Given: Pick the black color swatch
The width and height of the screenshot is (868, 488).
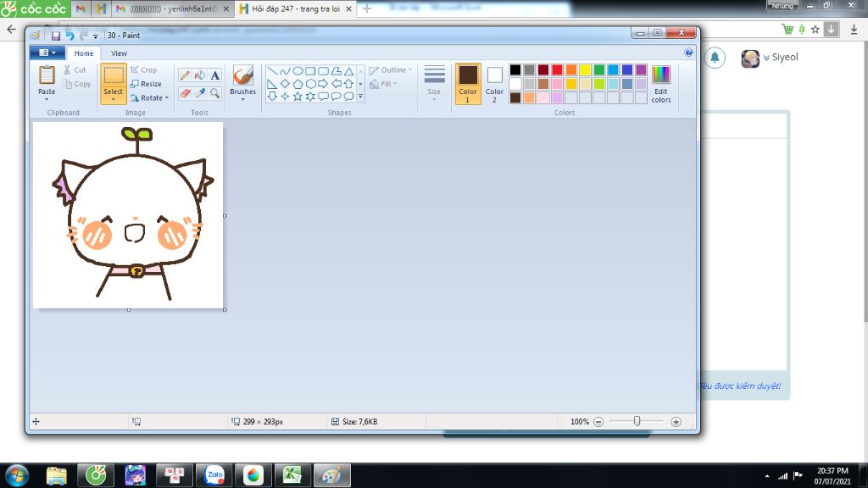Looking at the screenshot, I should pyautogui.click(x=515, y=69).
